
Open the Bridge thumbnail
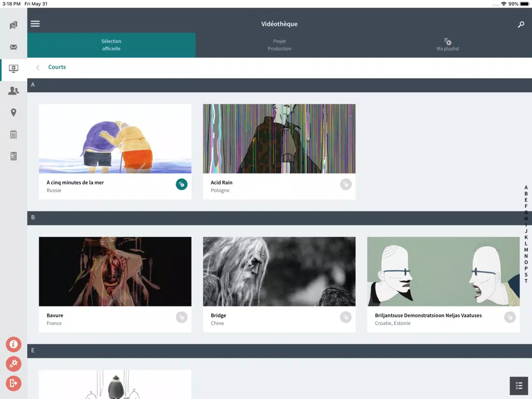point(279,272)
